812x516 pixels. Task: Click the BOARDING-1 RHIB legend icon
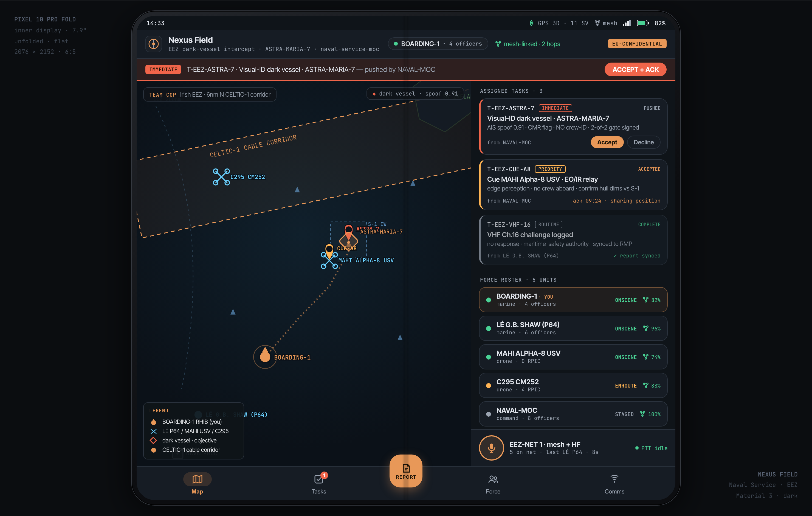153,422
